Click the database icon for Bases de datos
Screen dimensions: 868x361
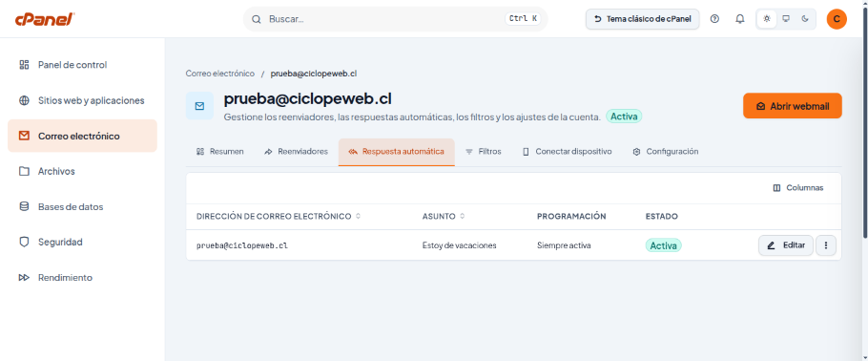pyautogui.click(x=24, y=207)
